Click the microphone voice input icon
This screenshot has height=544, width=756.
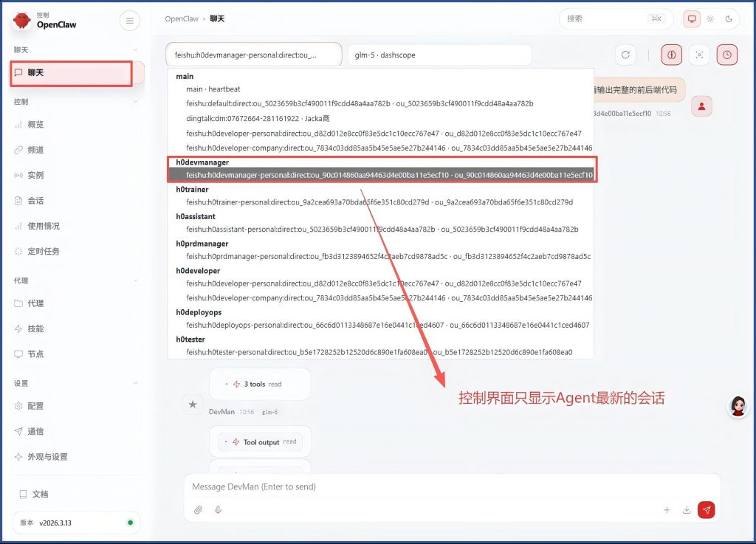pyautogui.click(x=218, y=509)
